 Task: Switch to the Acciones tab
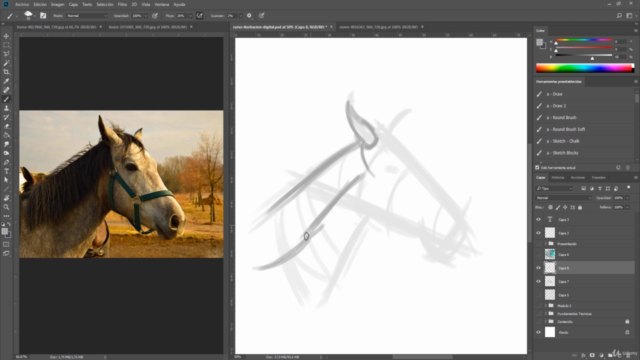pyautogui.click(x=578, y=178)
